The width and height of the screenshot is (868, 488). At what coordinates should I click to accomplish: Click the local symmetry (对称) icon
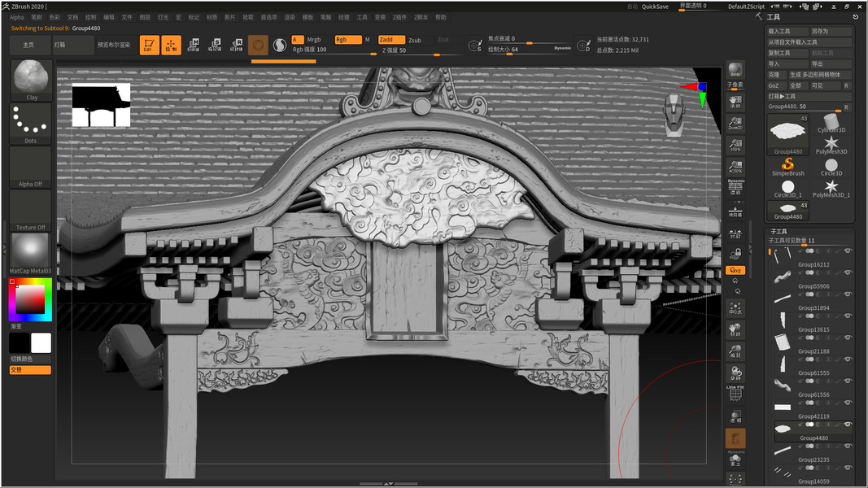click(735, 234)
